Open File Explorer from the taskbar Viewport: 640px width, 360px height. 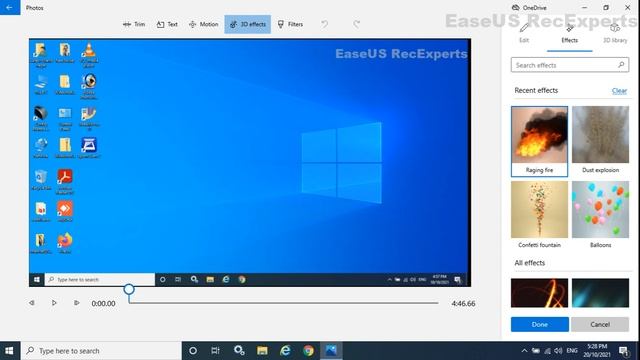(x=262, y=351)
